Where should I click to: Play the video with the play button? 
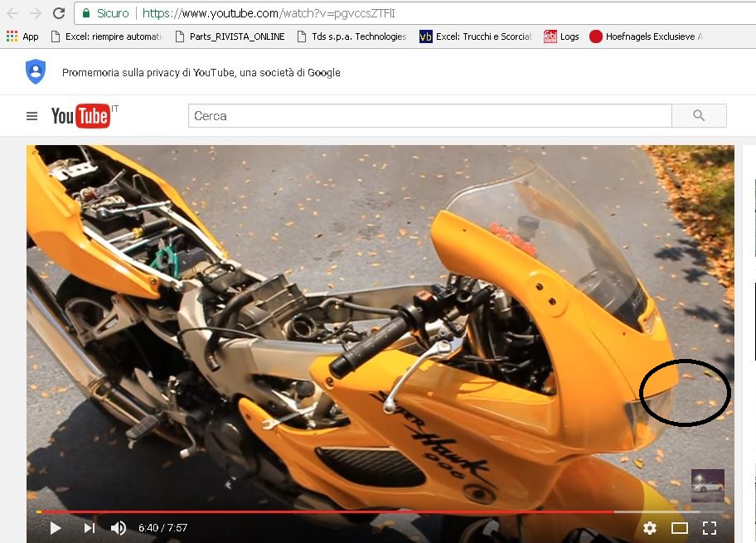(56, 528)
